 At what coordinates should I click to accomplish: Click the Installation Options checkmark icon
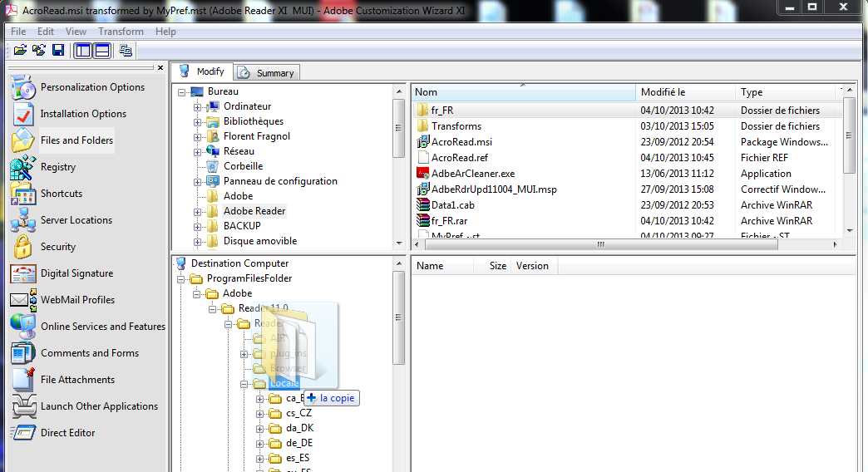(x=22, y=114)
